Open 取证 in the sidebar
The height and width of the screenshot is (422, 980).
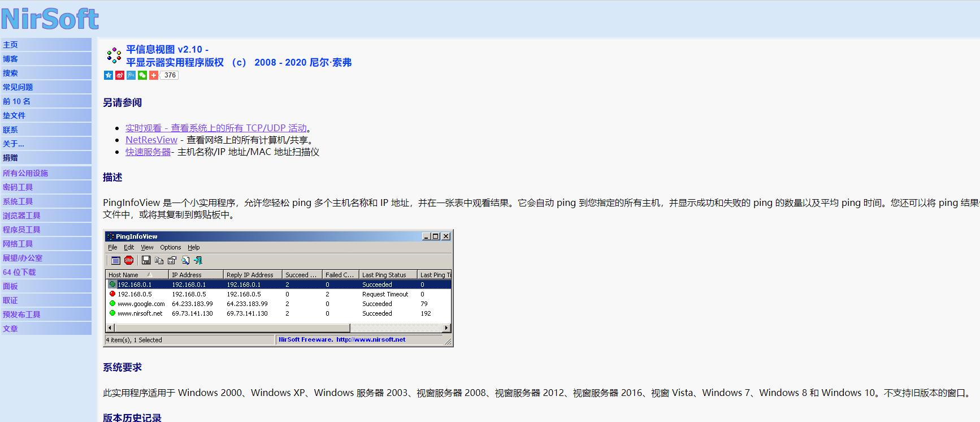[46, 300]
